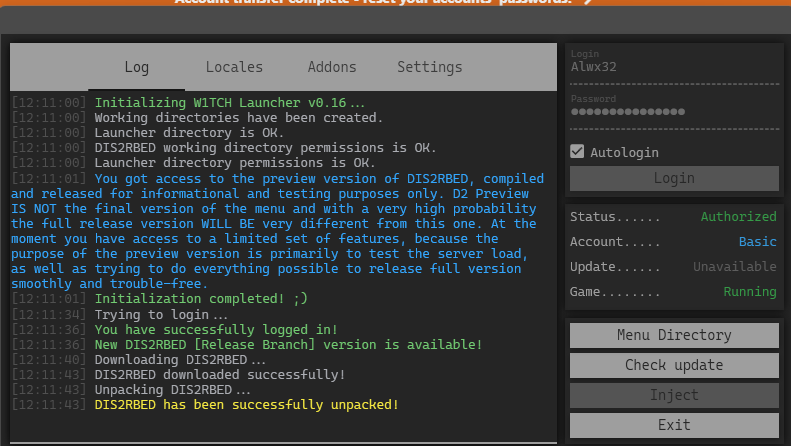
Task: Click 'DIS2RBED downloaded successfully!' log line
Action: [220, 375]
